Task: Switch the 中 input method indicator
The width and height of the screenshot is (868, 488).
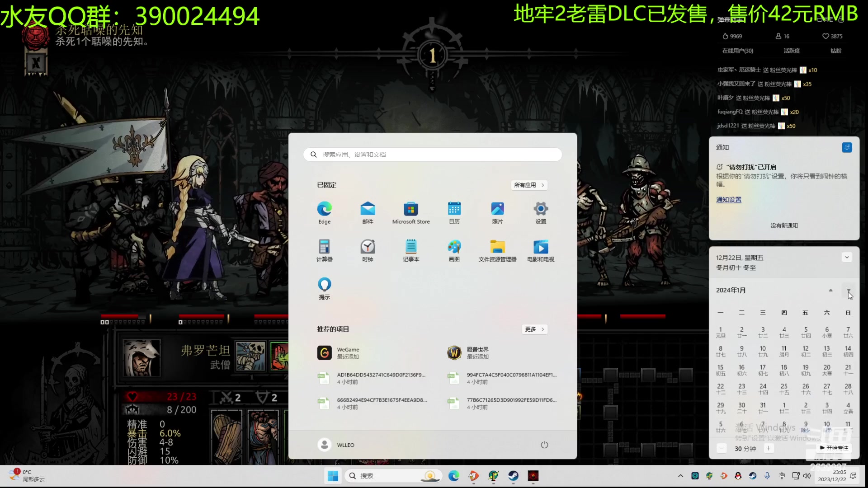Action: (x=782, y=476)
